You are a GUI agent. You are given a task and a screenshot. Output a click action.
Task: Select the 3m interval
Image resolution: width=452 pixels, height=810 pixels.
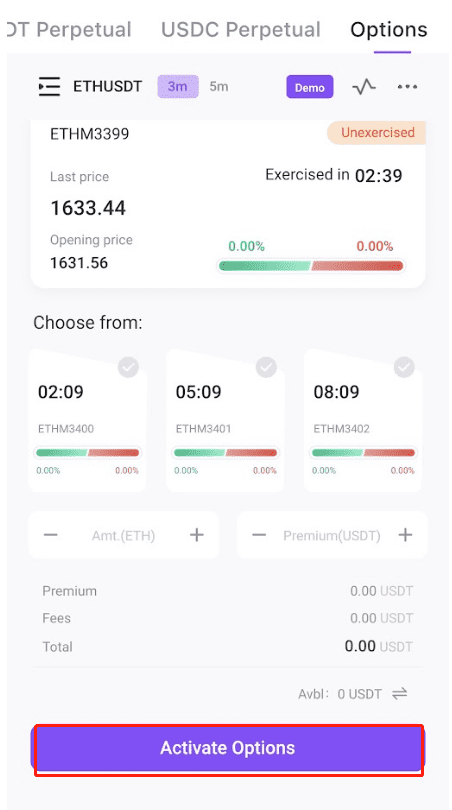(178, 86)
